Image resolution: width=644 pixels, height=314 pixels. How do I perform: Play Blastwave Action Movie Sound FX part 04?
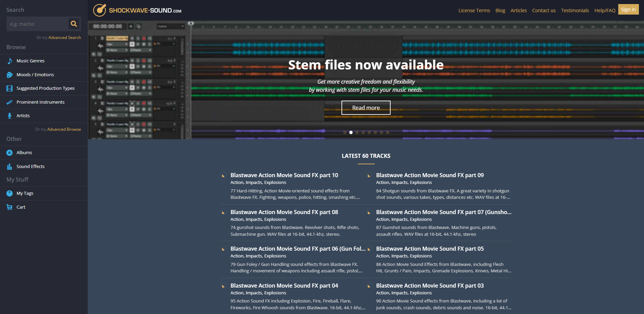click(x=223, y=286)
